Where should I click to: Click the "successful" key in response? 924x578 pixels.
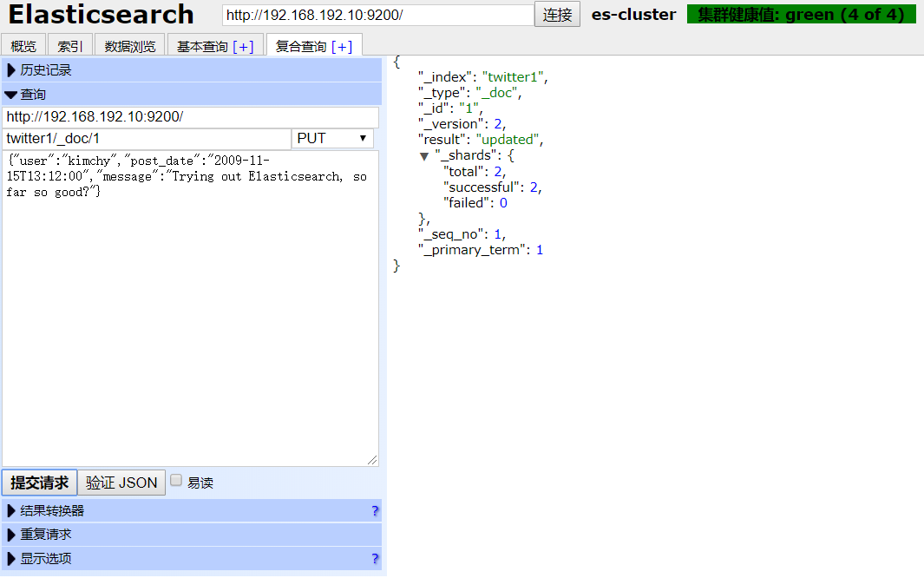coord(482,187)
